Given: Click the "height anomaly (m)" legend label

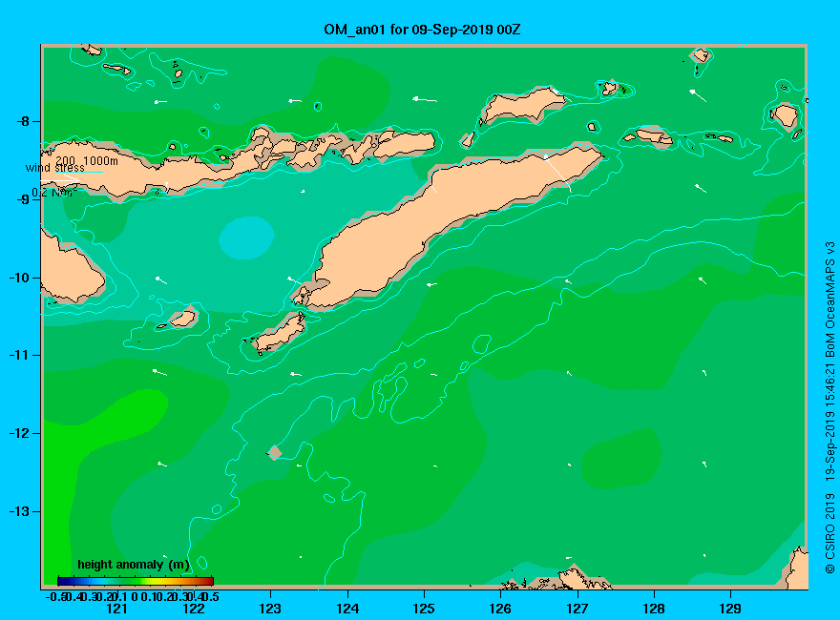Looking at the screenshot, I should pyautogui.click(x=134, y=565).
